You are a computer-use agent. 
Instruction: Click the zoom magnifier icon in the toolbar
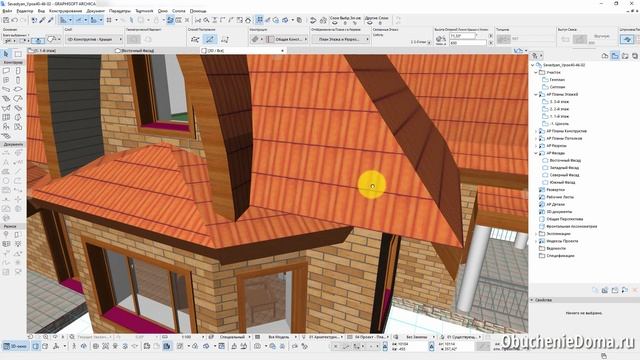(x=207, y=20)
